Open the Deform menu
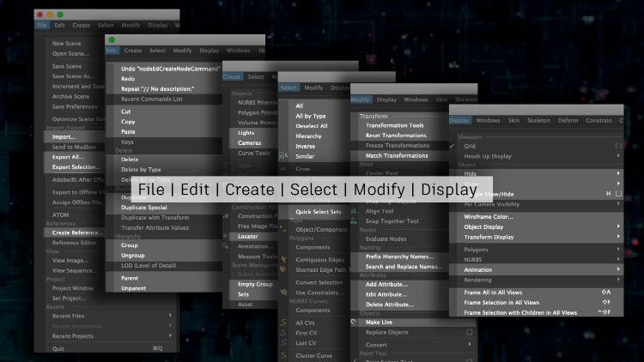Viewport: 644px width, 362px height. tap(567, 121)
